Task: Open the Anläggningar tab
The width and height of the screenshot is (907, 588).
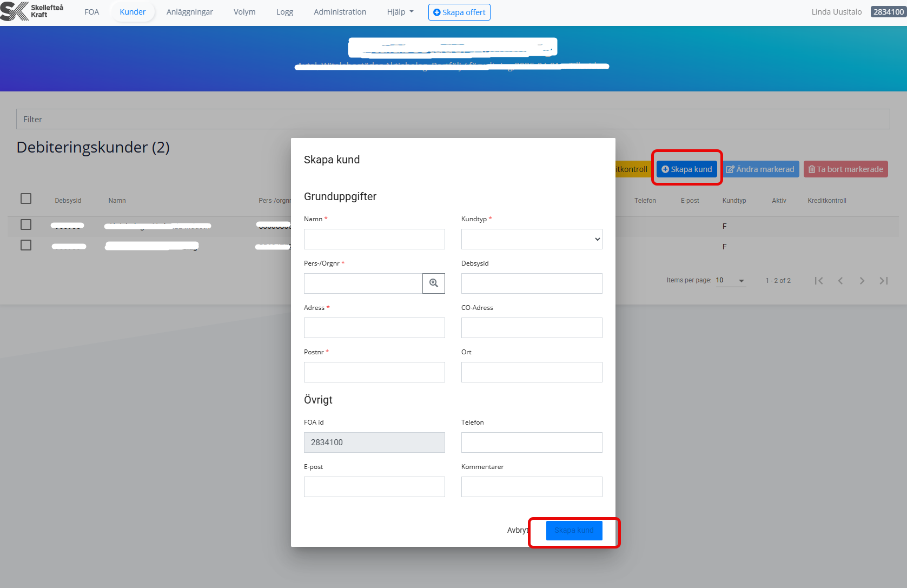Action: point(189,12)
